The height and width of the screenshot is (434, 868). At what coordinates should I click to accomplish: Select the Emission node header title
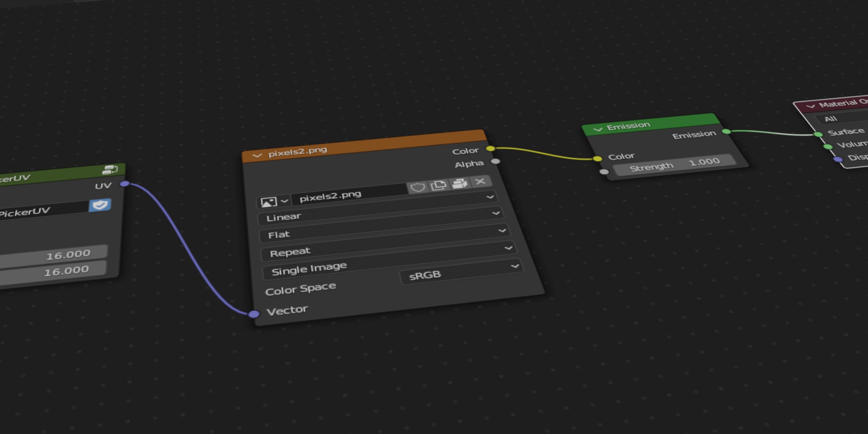628,126
